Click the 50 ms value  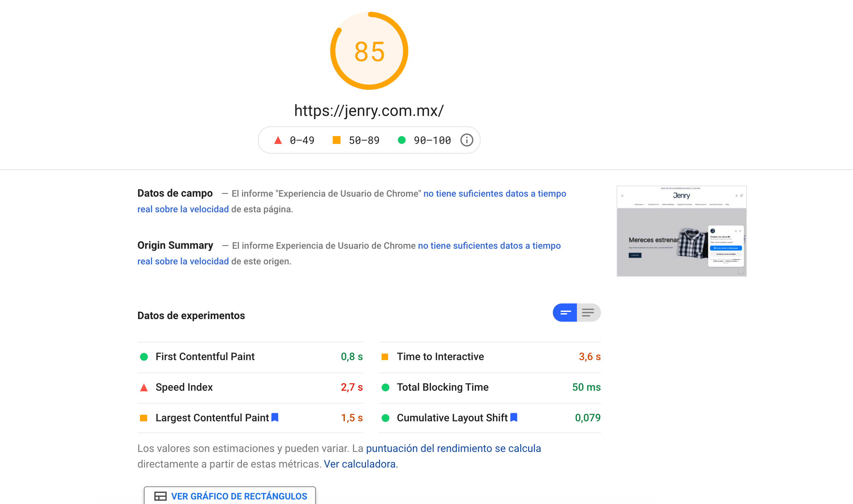(586, 387)
